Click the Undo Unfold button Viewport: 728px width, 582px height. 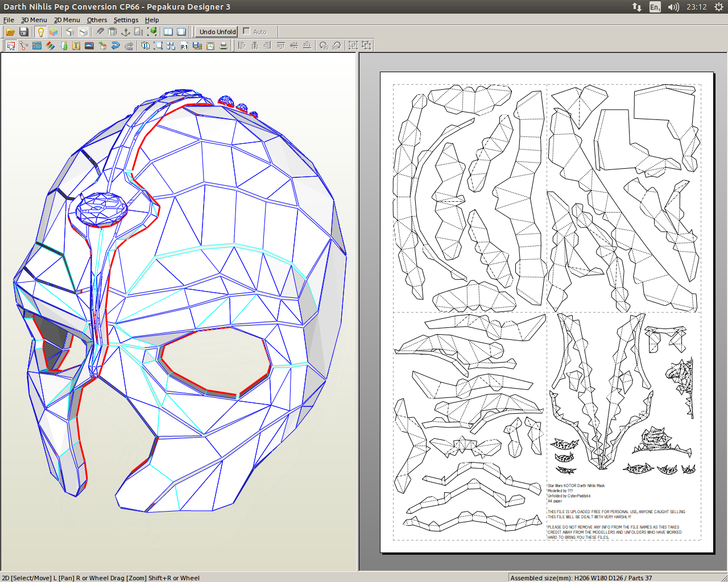(x=217, y=32)
